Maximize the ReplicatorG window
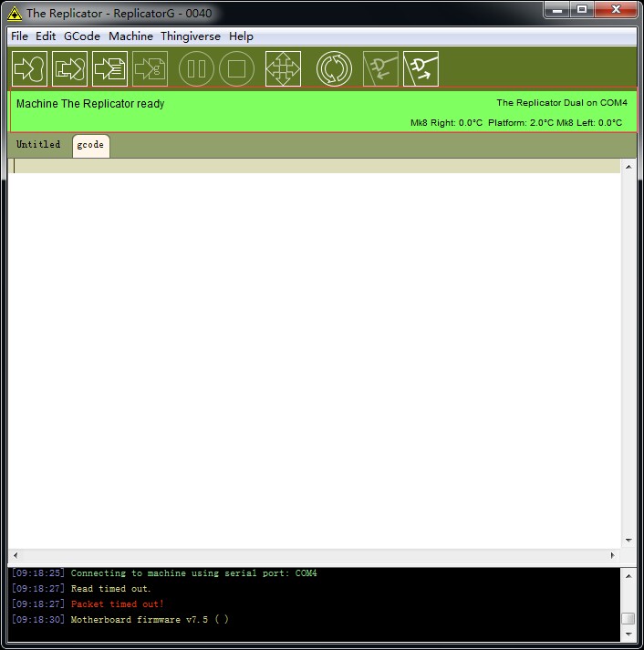The width and height of the screenshot is (644, 650). pyautogui.click(x=582, y=10)
